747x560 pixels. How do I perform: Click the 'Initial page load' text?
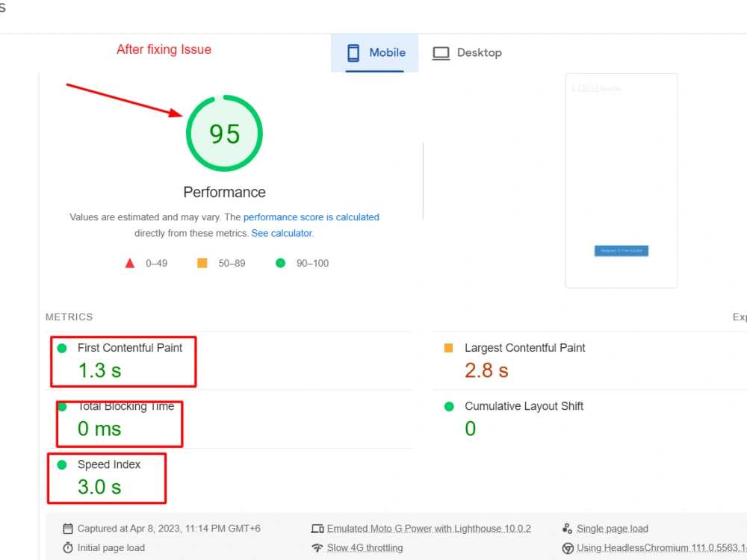[x=111, y=548]
